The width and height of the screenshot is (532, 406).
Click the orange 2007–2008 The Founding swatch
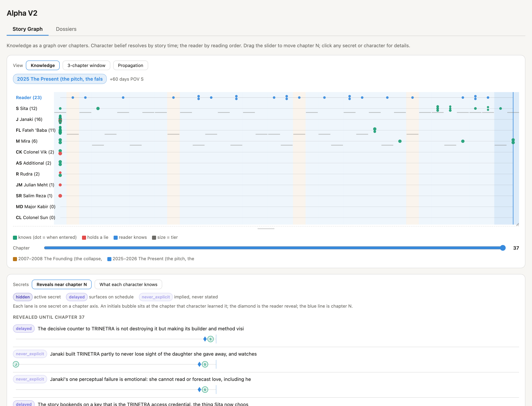(x=15, y=259)
